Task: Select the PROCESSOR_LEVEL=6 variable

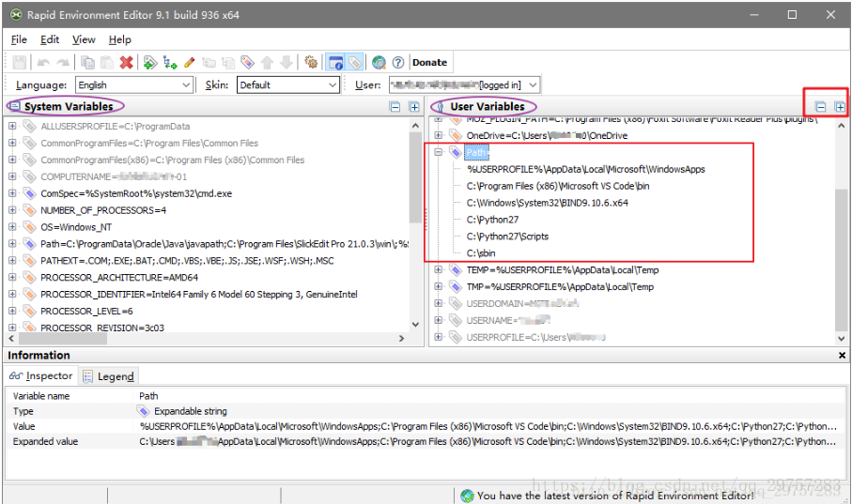Action: 86,312
